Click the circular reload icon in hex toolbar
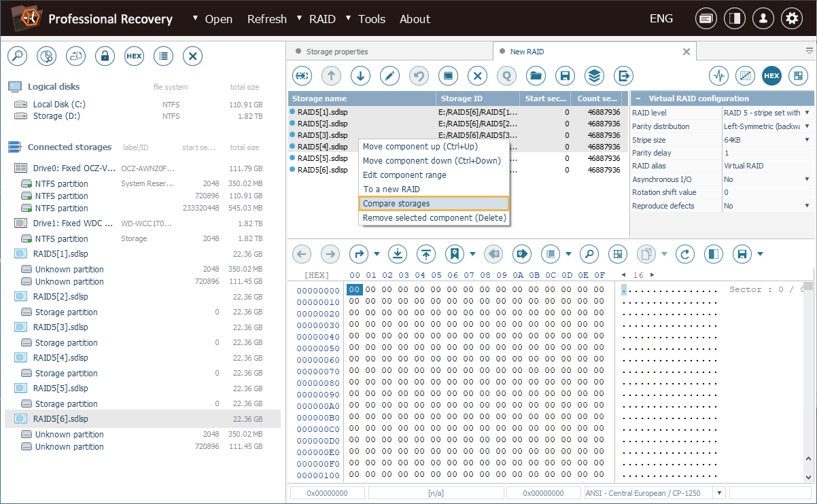 tap(685, 254)
